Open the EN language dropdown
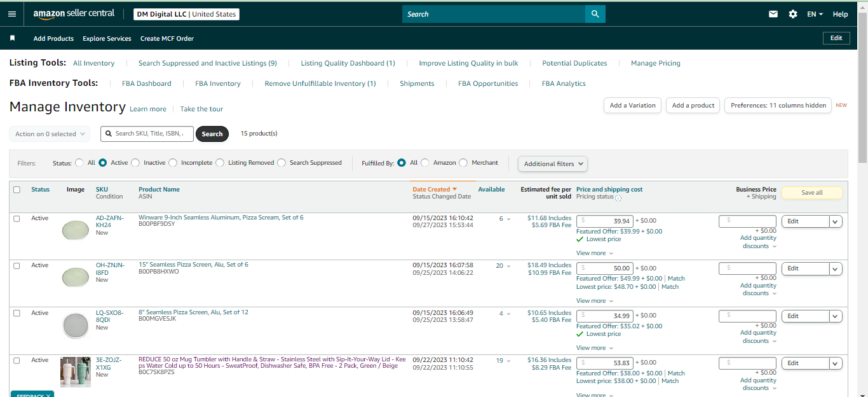This screenshot has width=868, height=397. (815, 14)
